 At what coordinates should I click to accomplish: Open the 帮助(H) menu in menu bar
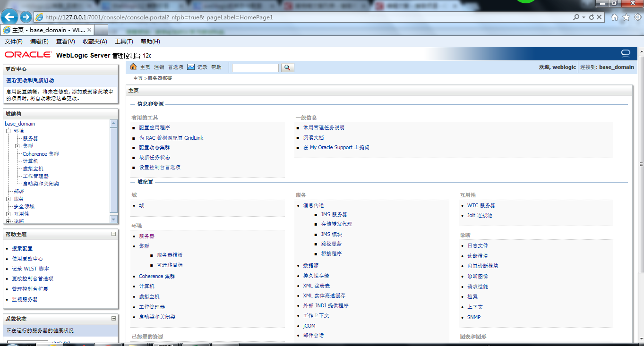click(x=150, y=42)
